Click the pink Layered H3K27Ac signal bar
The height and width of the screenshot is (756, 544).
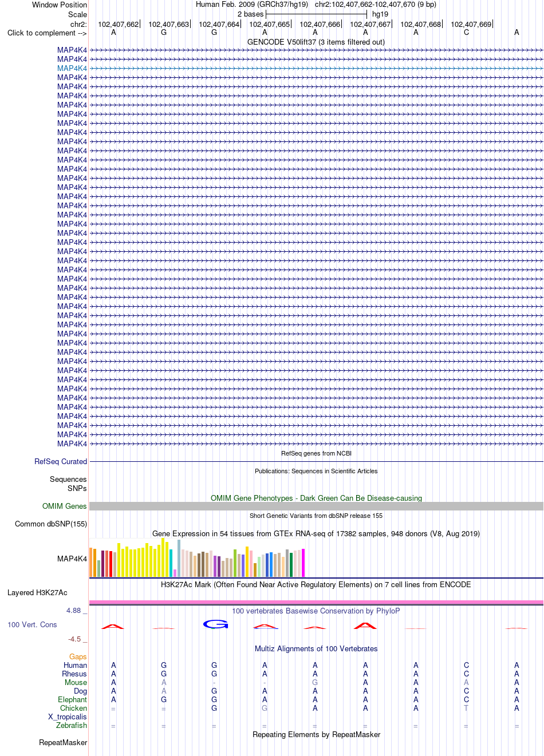[x=316, y=602]
